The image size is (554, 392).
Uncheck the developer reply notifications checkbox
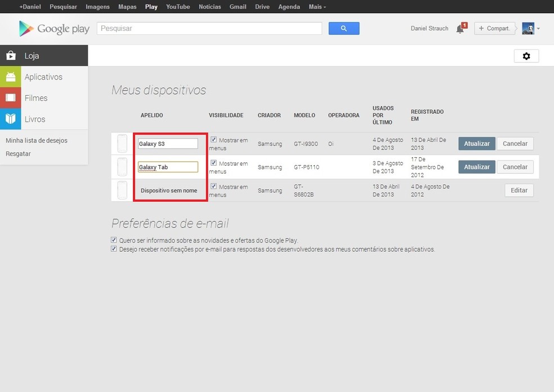pos(114,249)
